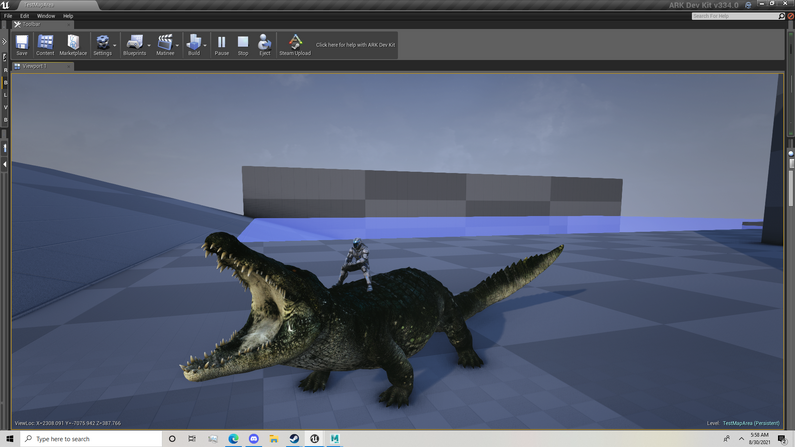Viewport: 795px width, 447px height.
Task: Open Microsoft Edge from the taskbar
Action: pos(233,439)
